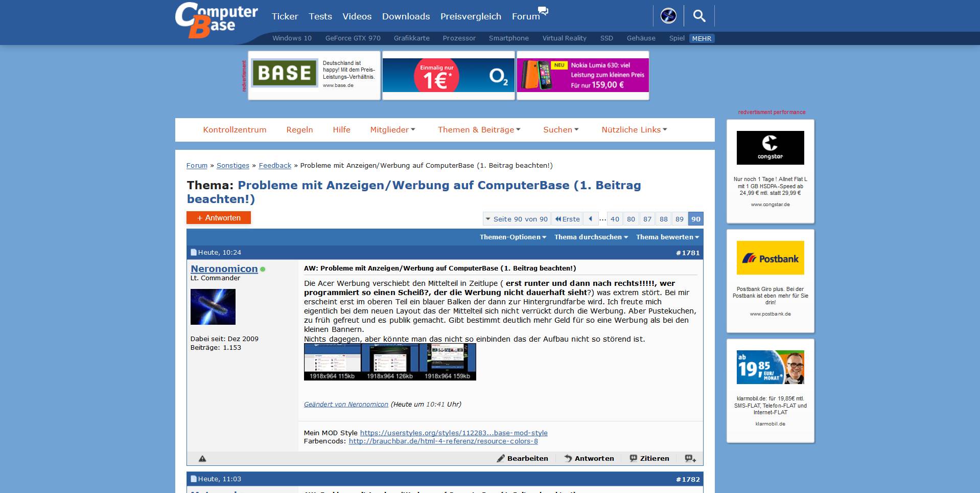
Task: Open Hilfe in forum navigation
Action: tap(341, 130)
